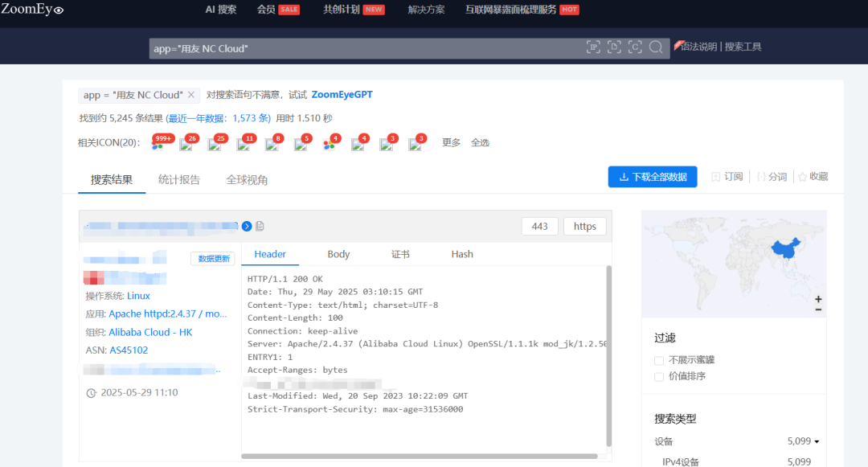The height and width of the screenshot is (467, 868).
Task: Click AS45102 ASN link
Action: pyautogui.click(x=129, y=350)
